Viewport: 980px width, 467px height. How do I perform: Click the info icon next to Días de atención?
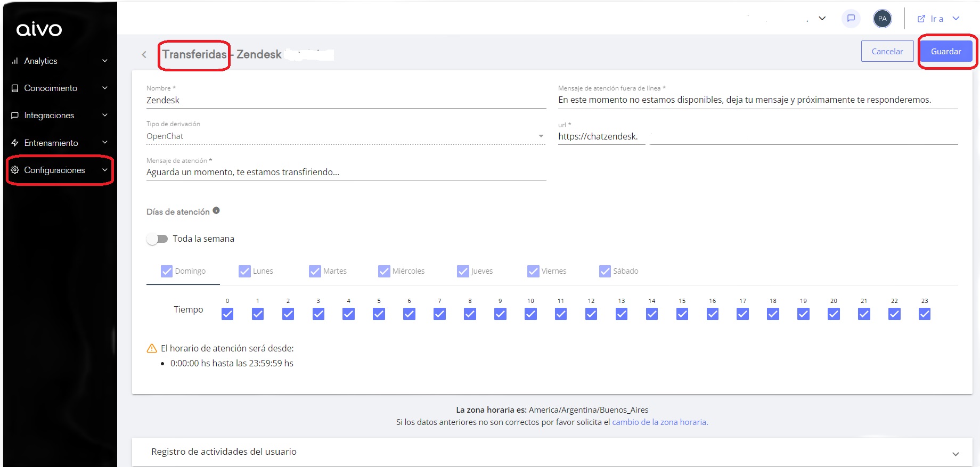pos(216,210)
